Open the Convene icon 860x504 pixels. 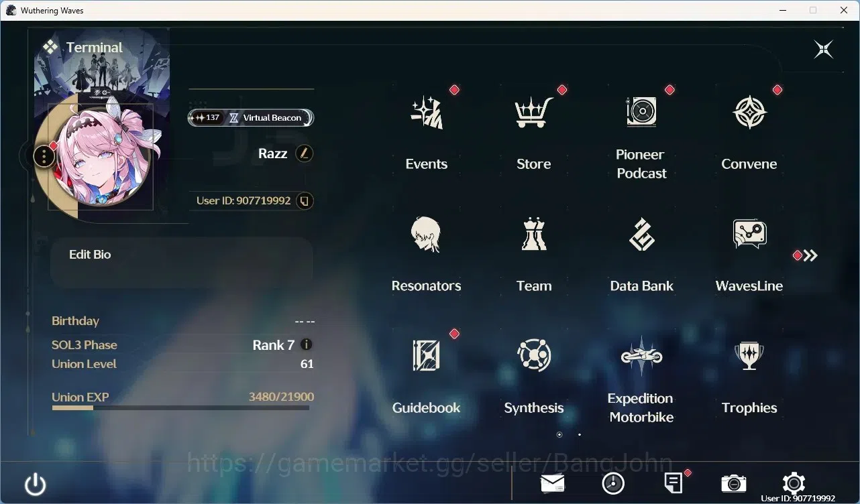749,113
